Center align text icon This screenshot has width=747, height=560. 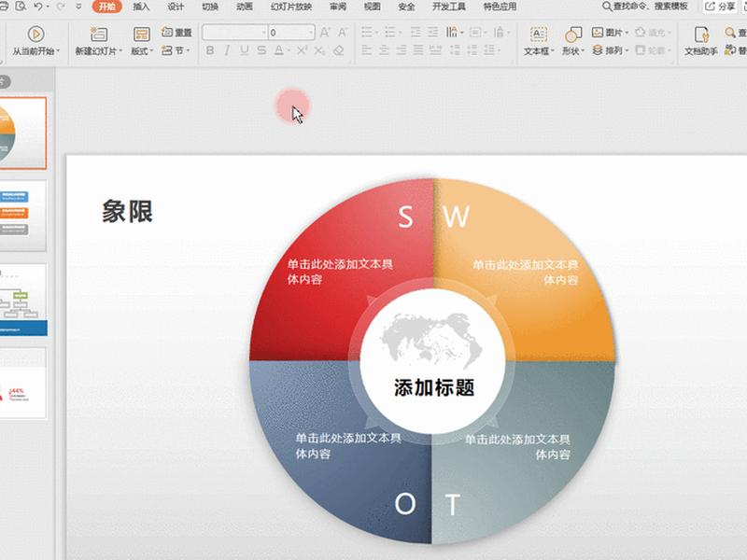[x=384, y=50]
